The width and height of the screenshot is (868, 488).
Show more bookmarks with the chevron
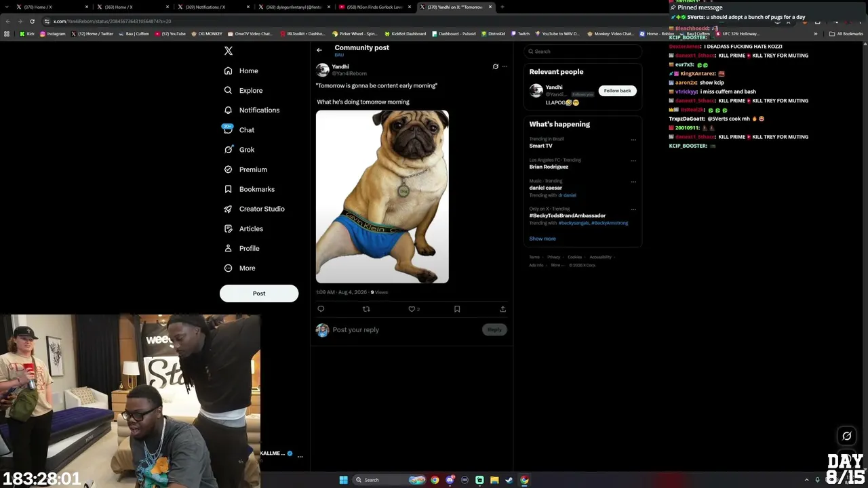pos(816,34)
